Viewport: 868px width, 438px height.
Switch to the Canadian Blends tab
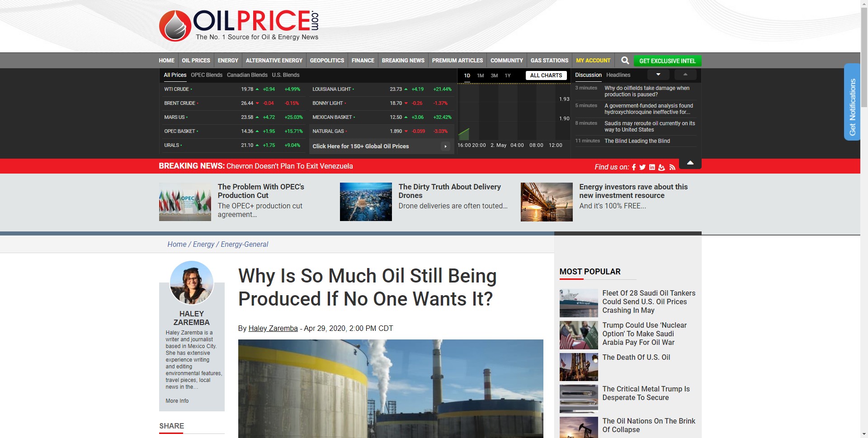(247, 75)
